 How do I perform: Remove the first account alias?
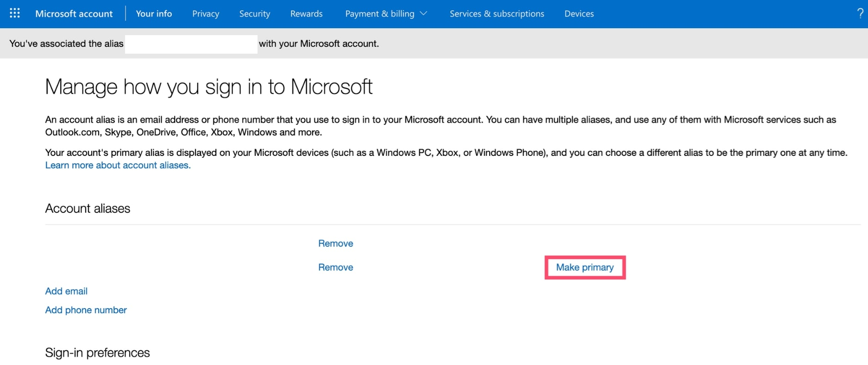tap(335, 243)
